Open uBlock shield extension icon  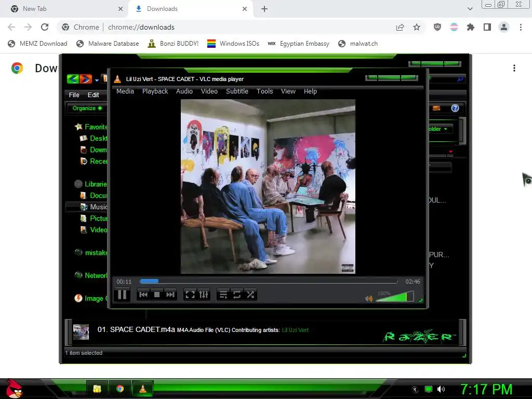437,27
